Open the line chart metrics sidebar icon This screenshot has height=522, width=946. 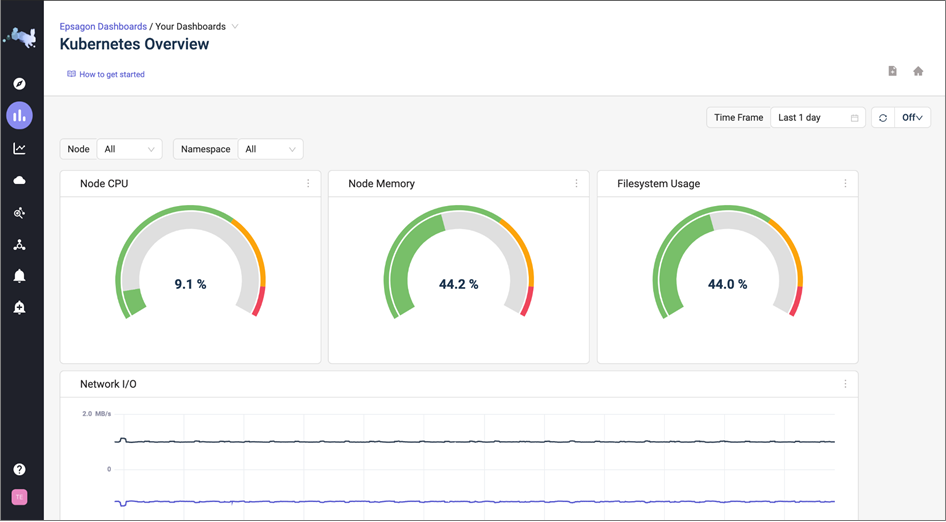pos(19,148)
